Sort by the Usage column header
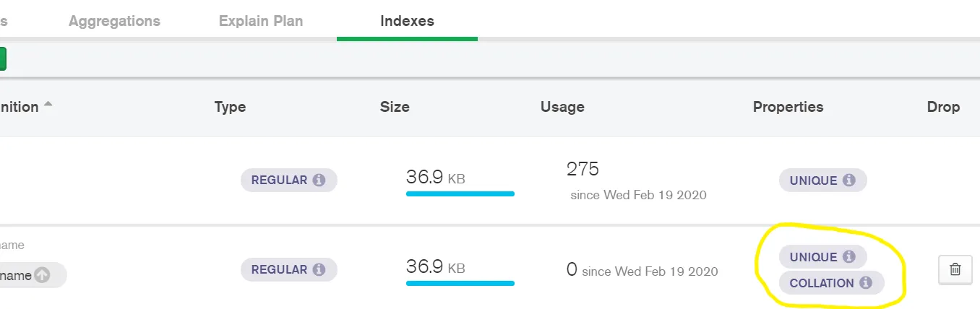The image size is (980, 309). 562,107
